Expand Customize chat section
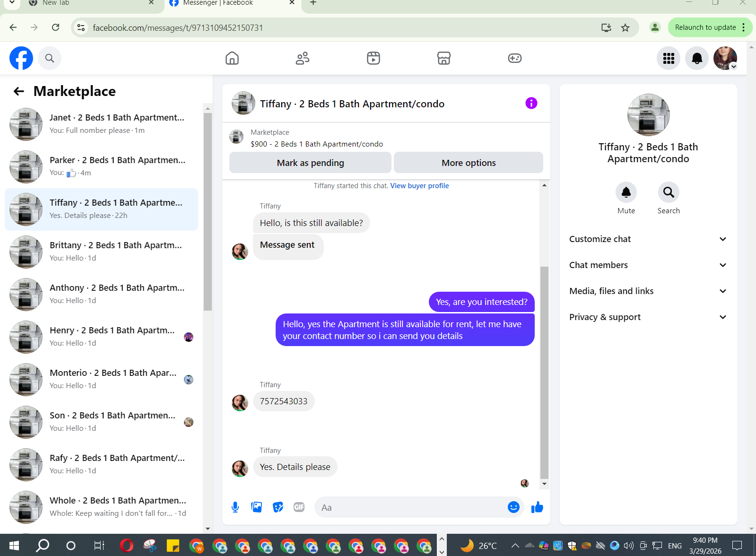 coord(648,239)
